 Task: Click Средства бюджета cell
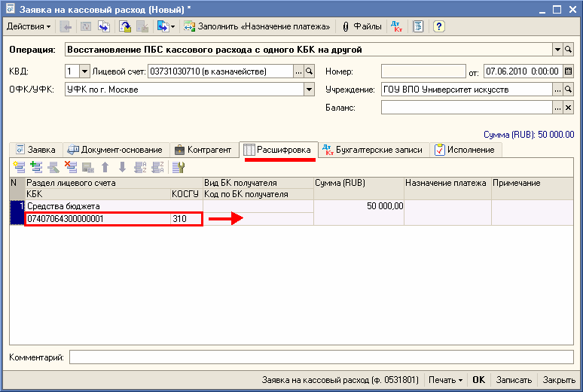coord(114,206)
